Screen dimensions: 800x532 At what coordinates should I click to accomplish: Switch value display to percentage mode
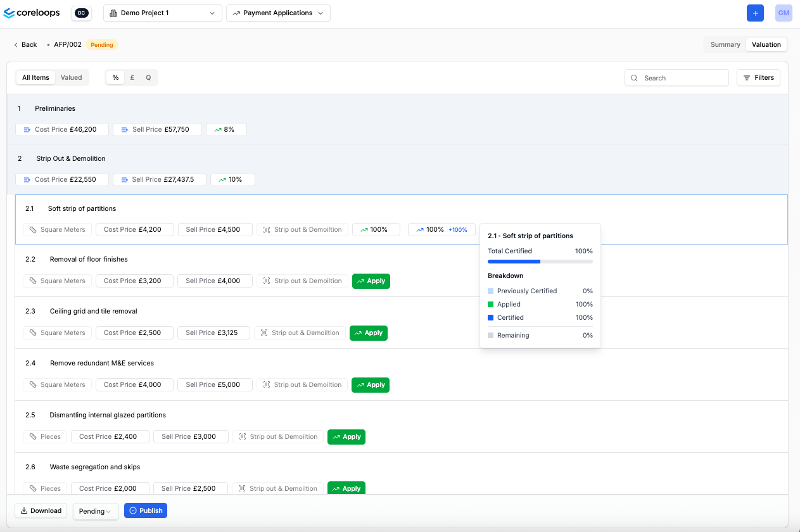pos(115,78)
